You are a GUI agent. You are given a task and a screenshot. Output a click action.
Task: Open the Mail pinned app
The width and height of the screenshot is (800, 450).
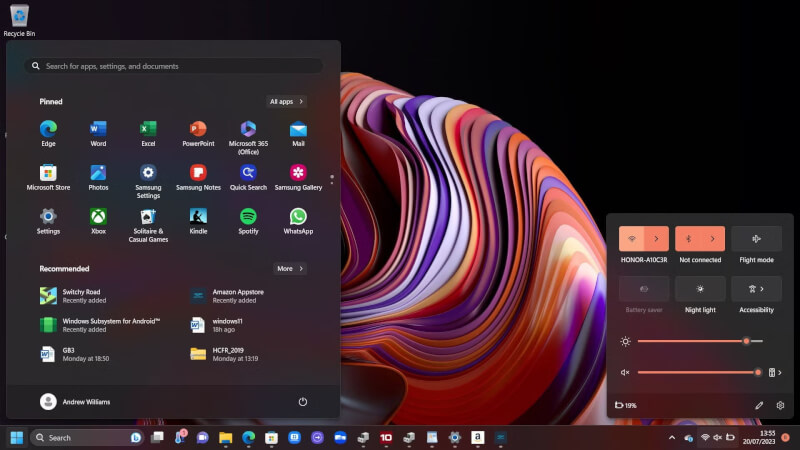pyautogui.click(x=298, y=134)
